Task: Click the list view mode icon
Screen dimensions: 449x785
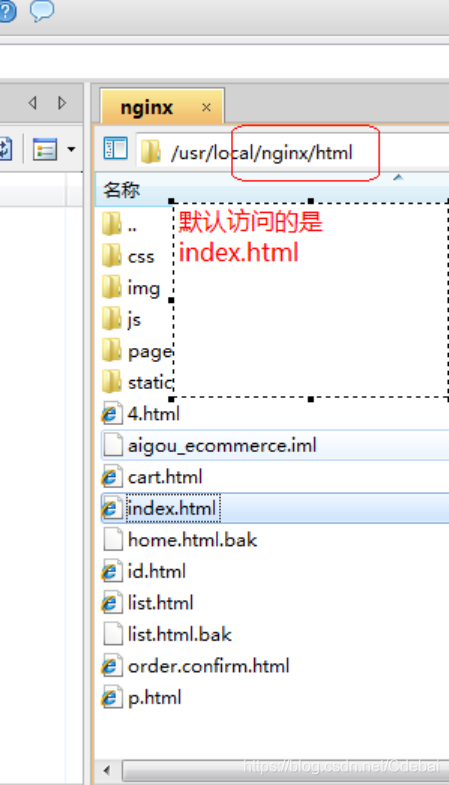Action: pyautogui.click(x=45, y=149)
